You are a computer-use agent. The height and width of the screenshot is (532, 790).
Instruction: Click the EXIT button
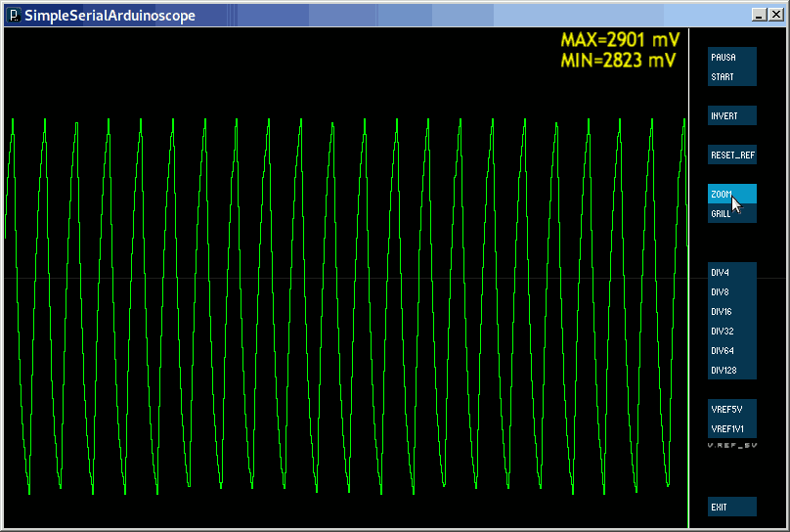pyautogui.click(x=731, y=507)
